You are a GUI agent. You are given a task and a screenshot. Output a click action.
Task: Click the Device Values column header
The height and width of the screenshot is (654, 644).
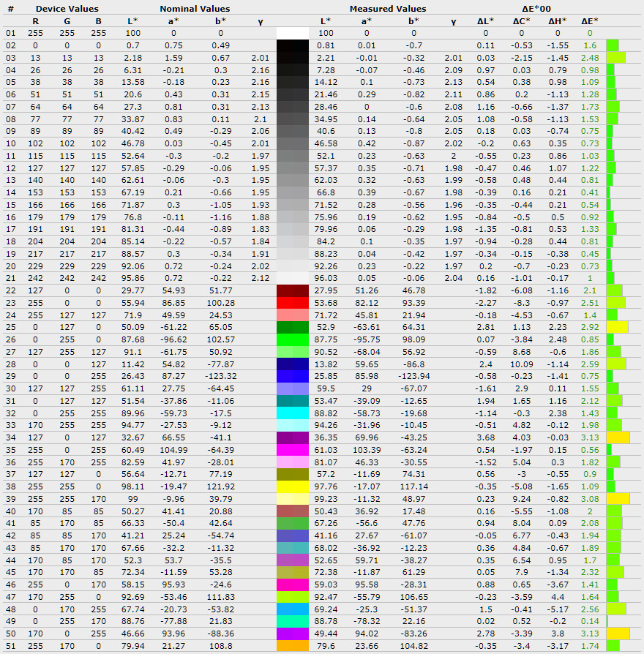(67, 9)
